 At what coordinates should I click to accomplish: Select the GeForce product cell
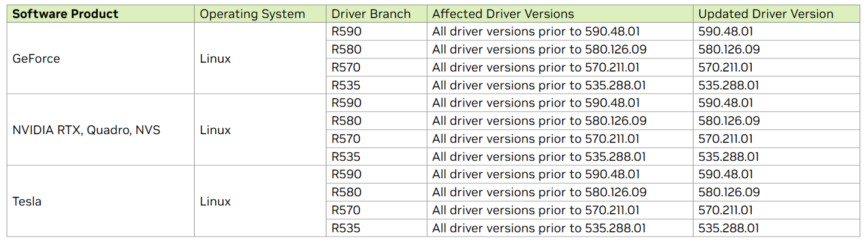(36, 59)
